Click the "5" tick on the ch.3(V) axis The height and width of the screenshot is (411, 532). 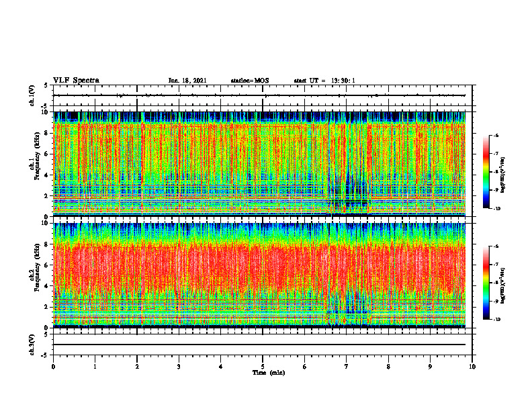tap(46, 334)
